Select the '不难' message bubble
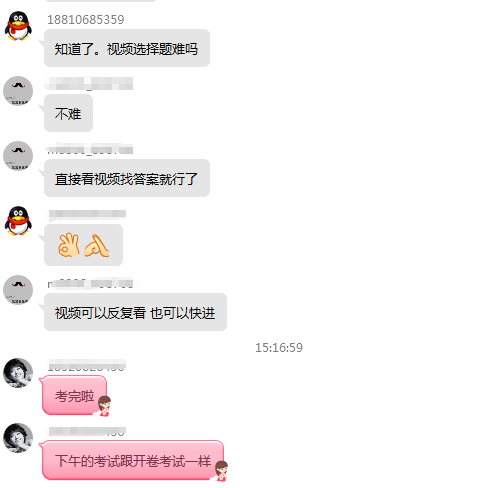 (x=68, y=113)
